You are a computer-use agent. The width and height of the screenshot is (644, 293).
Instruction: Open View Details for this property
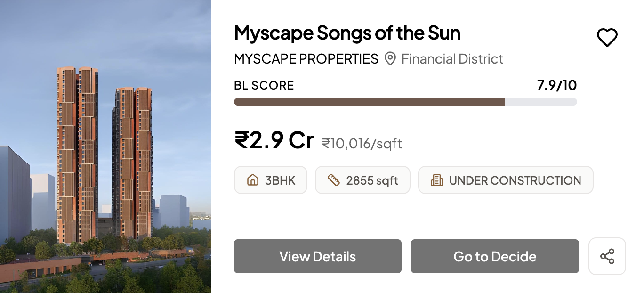tap(317, 256)
